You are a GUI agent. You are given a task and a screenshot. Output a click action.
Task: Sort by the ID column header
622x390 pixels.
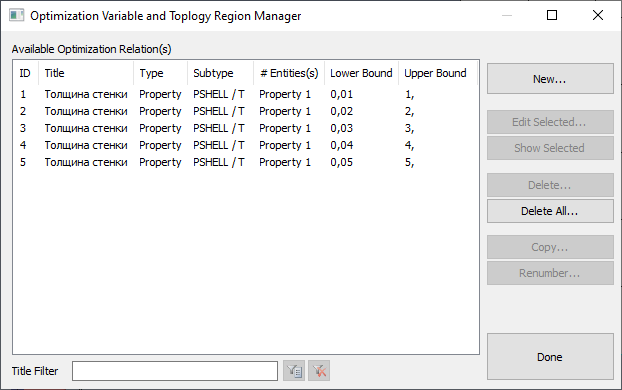coord(26,73)
